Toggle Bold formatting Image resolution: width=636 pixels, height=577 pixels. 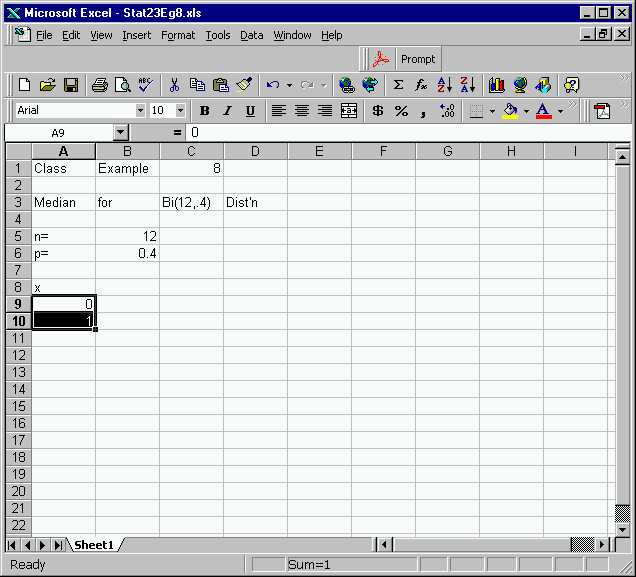(x=204, y=111)
